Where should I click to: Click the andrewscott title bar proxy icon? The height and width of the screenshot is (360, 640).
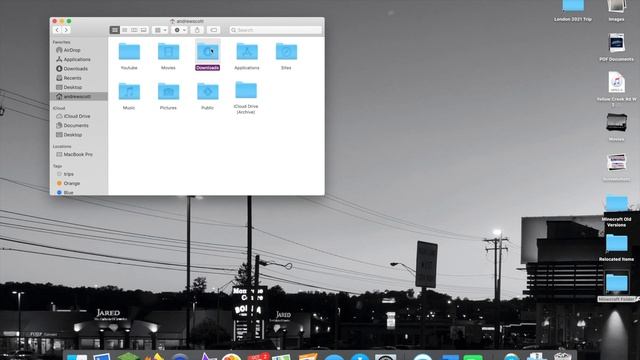tap(173, 21)
